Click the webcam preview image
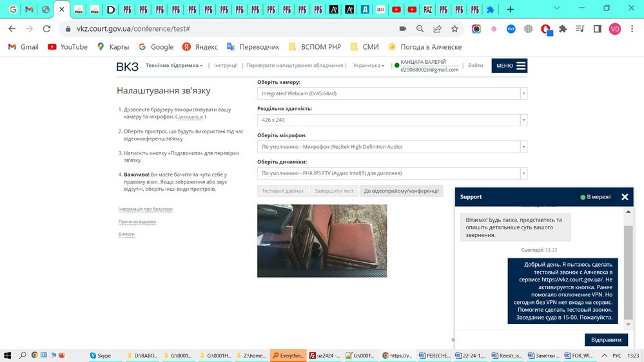Image resolution: width=644 pixels, height=362 pixels. pos(322,241)
